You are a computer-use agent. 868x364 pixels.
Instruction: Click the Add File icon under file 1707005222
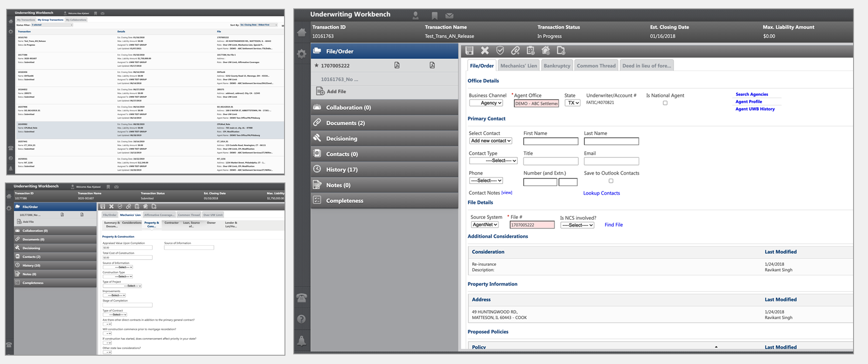point(320,91)
